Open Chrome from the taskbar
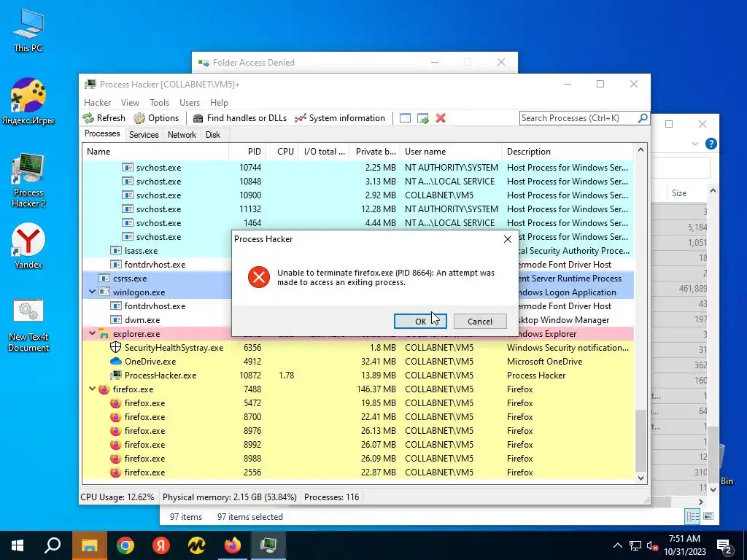 [125, 545]
